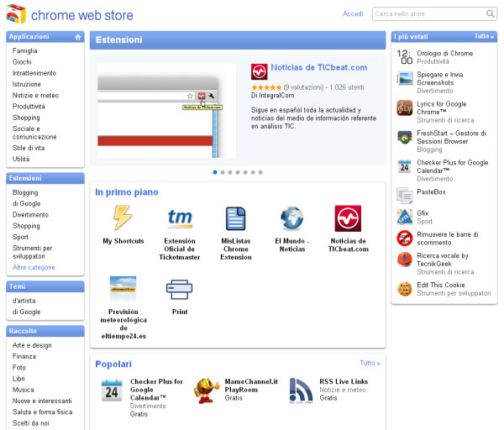Open the Print extension printer icon
This screenshot has width=504, height=430.
(x=180, y=290)
